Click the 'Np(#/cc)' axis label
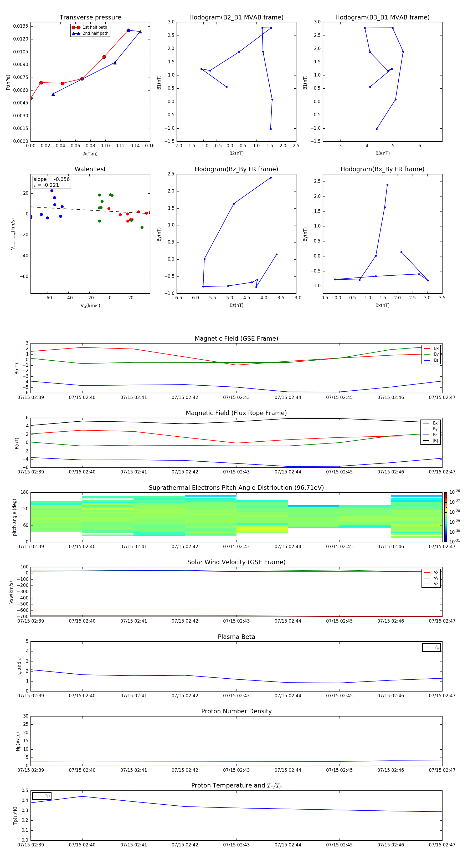 point(18,741)
